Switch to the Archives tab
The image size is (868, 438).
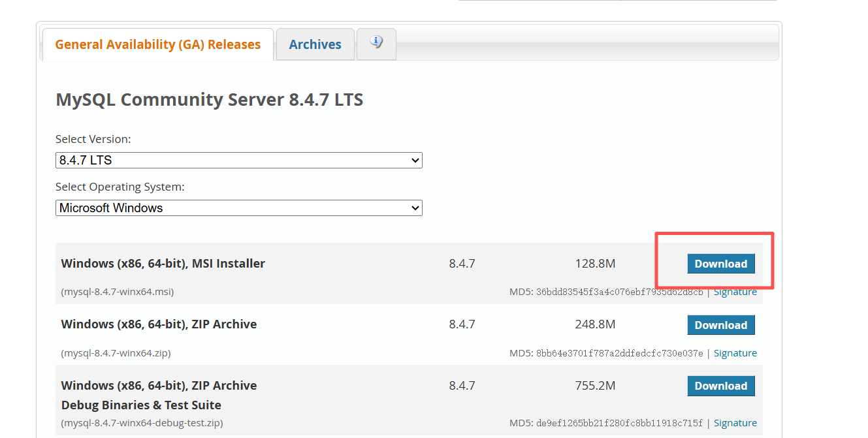coord(315,44)
